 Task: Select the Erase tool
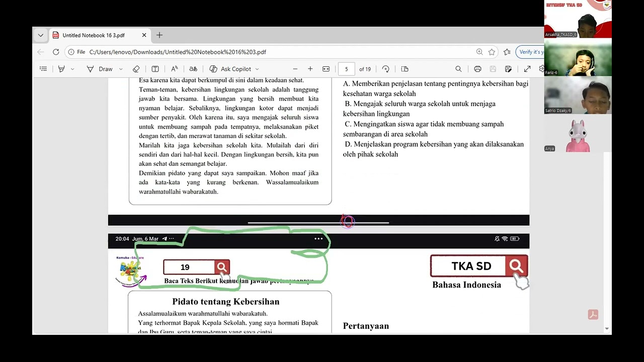(x=136, y=69)
